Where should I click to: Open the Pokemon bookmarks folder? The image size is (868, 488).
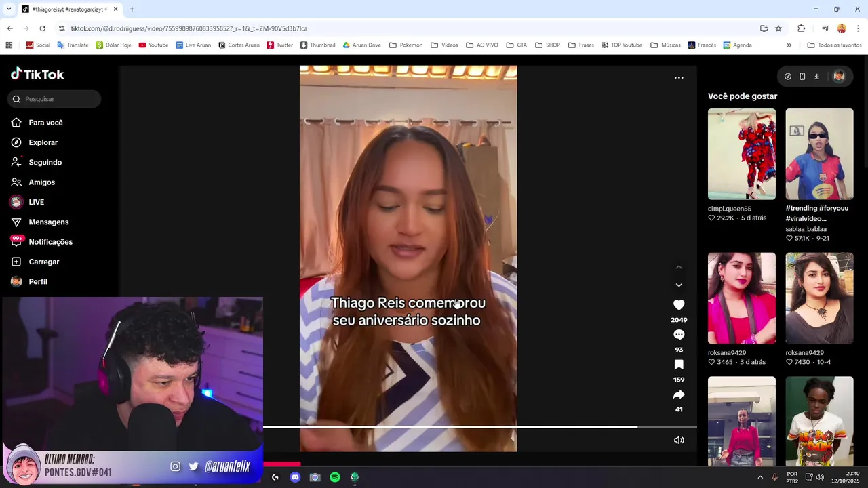[406, 45]
